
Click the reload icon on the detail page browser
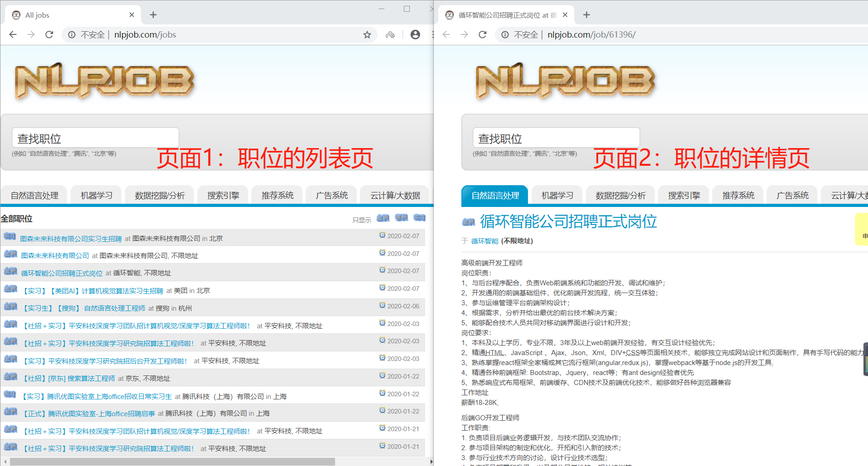(x=482, y=34)
